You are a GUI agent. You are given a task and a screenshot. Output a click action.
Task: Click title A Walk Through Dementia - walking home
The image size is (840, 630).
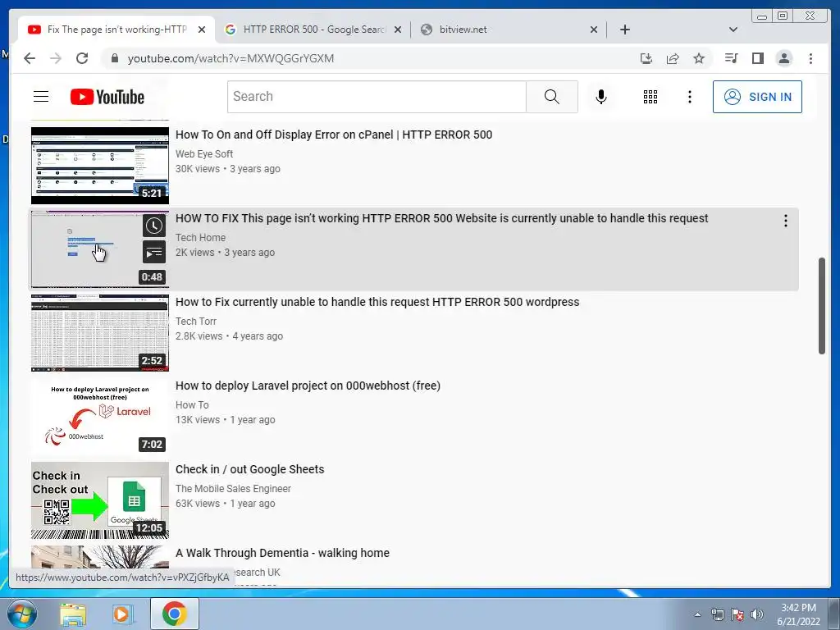(x=282, y=553)
